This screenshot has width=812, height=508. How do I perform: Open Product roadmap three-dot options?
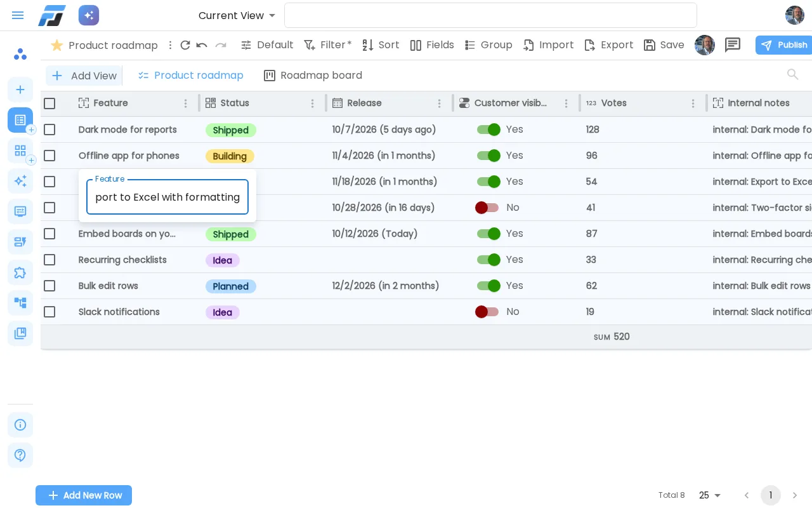coord(170,45)
